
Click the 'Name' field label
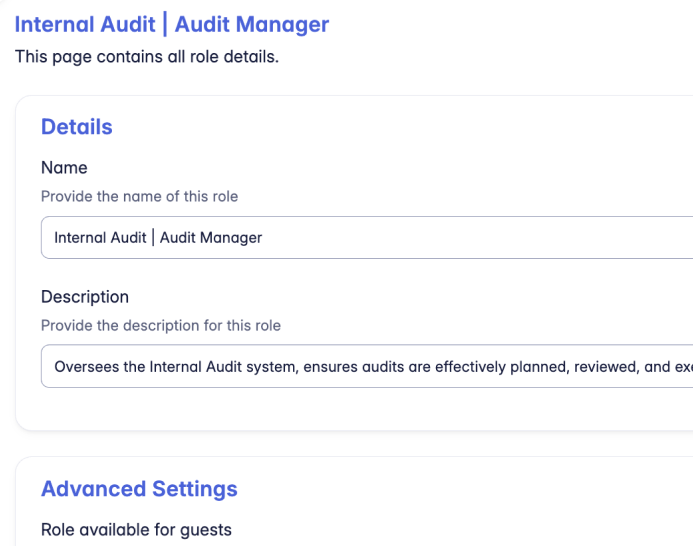[x=64, y=168]
